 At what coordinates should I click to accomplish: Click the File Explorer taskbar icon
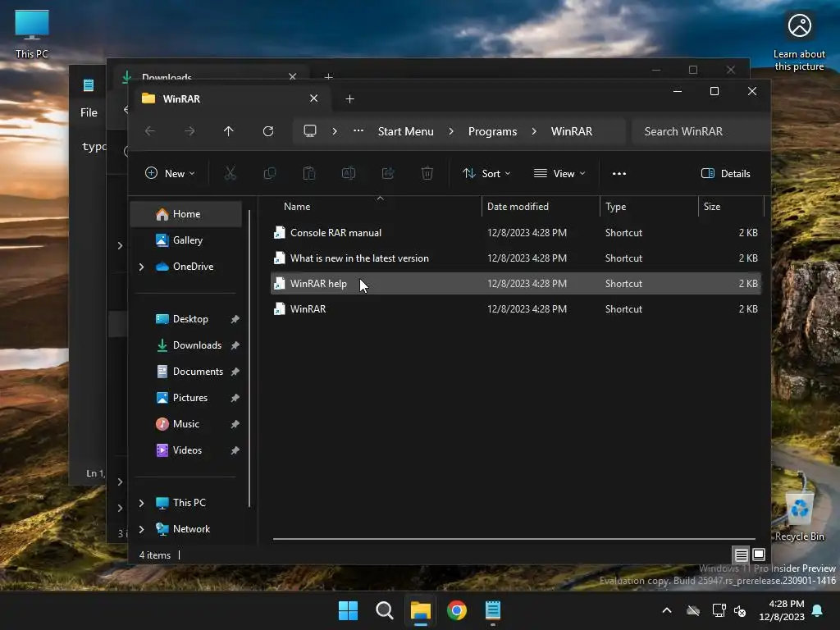(421, 610)
